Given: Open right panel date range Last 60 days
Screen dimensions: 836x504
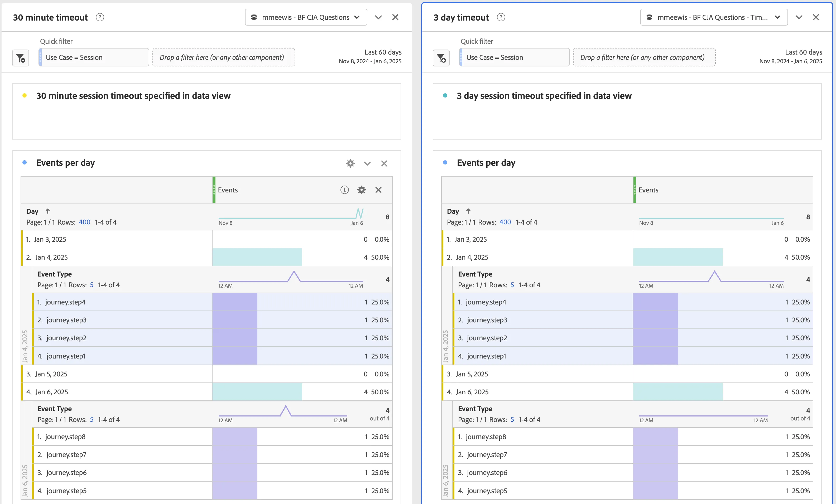Looking at the screenshot, I should coord(791,56).
